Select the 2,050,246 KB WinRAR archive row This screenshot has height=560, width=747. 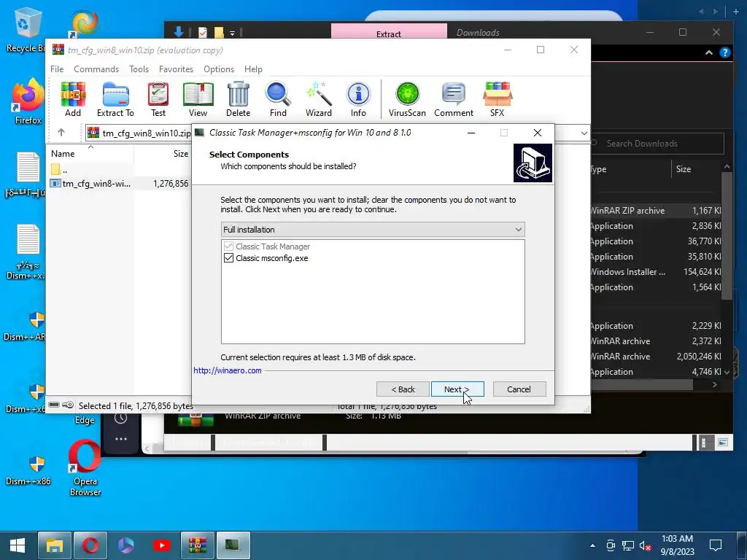(656, 356)
